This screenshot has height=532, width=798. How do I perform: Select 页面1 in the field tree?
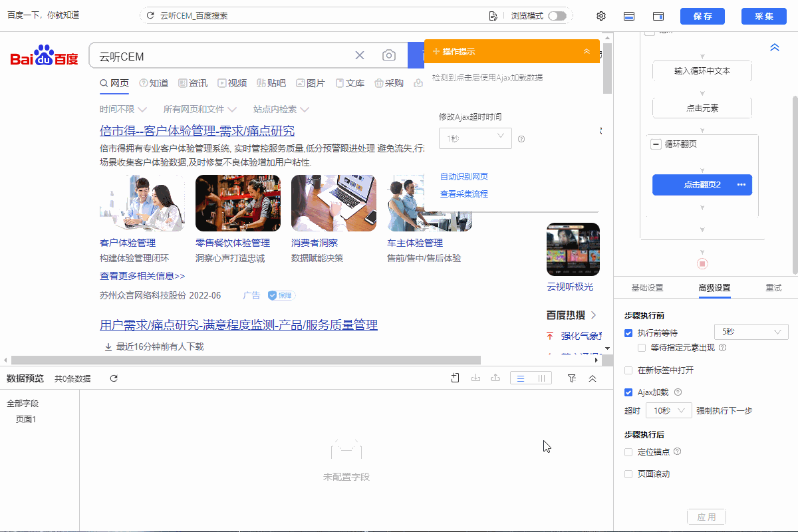[26, 420]
